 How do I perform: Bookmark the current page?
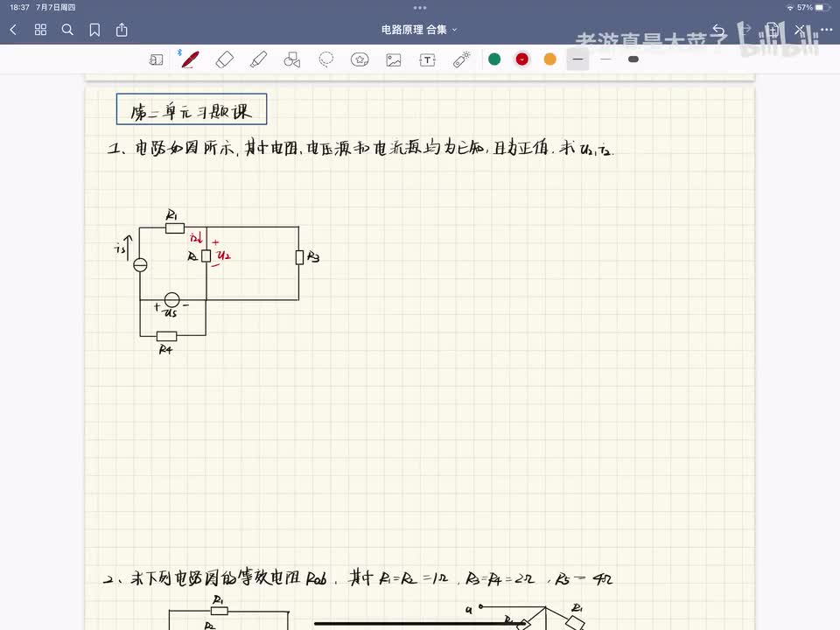pos(94,30)
